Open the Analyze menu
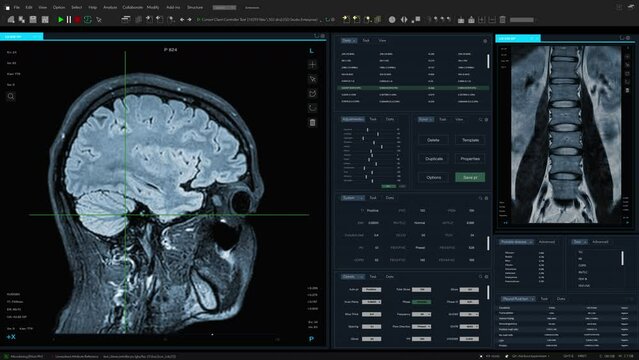The width and height of the screenshot is (639, 360). click(110, 7)
